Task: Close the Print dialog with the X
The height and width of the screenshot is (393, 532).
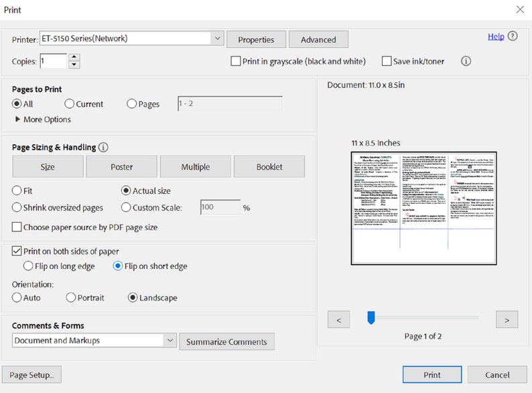Action: [520, 9]
